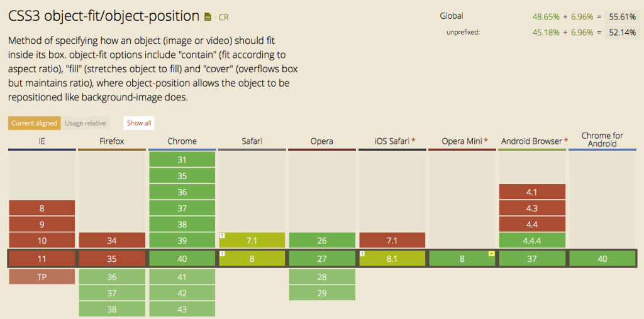The height and width of the screenshot is (319, 644).
Task: Click the spec document icon beside the title
Action: [x=208, y=17]
